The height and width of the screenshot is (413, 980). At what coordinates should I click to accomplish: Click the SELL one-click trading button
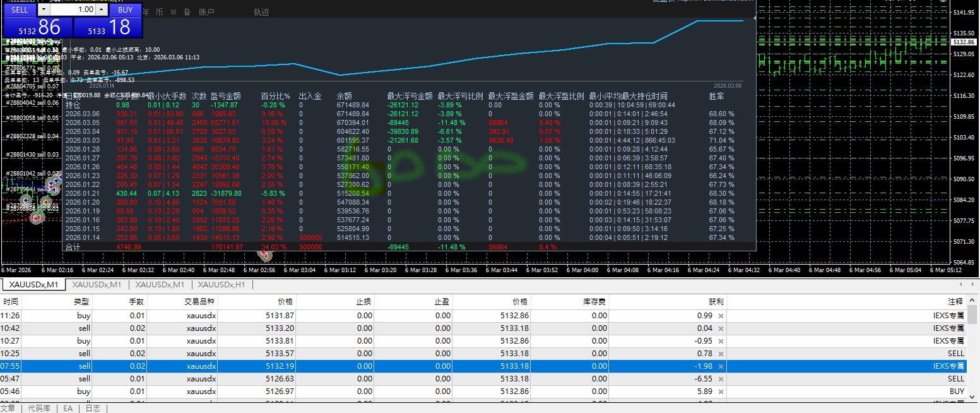point(20,9)
